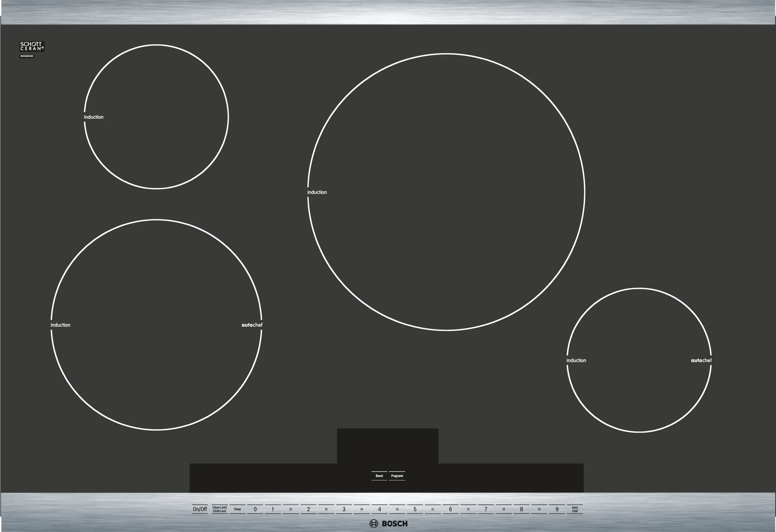Viewport: 776px width, 532px height.
Task: Click the Bosch logo emblem
Action: (x=373, y=524)
